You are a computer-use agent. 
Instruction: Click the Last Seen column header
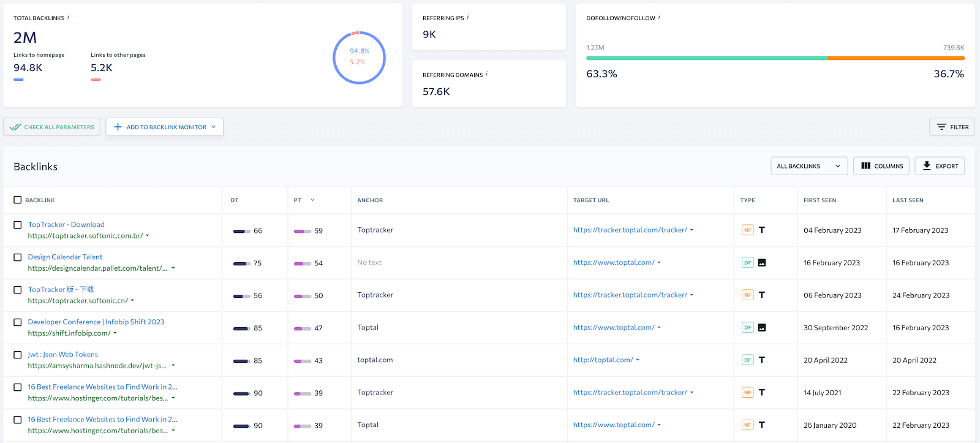pyautogui.click(x=908, y=200)
